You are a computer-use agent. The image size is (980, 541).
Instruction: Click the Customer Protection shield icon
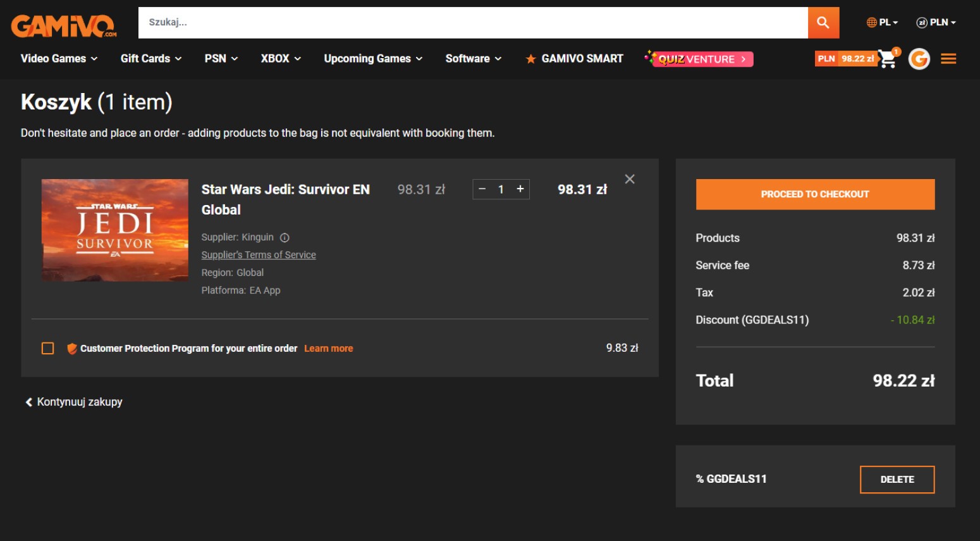[71, 349]
